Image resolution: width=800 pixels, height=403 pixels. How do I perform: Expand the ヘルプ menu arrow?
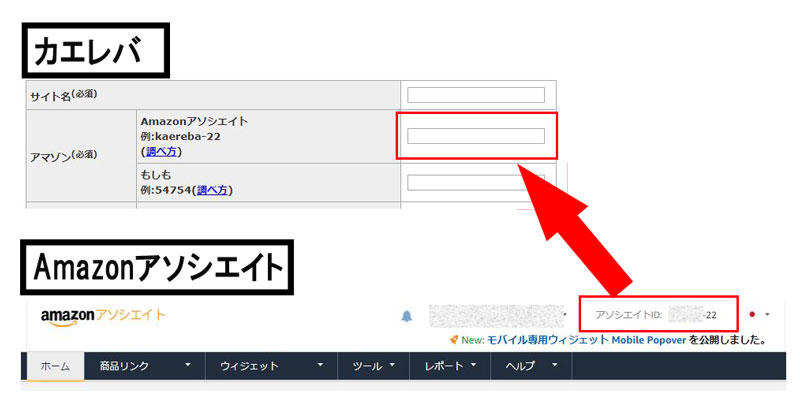(x=555, y=365)
